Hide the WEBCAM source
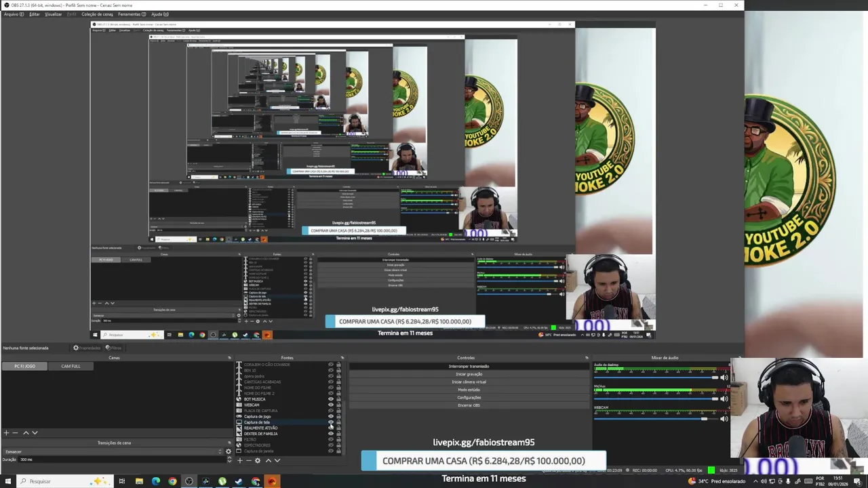 coord(331,405)
